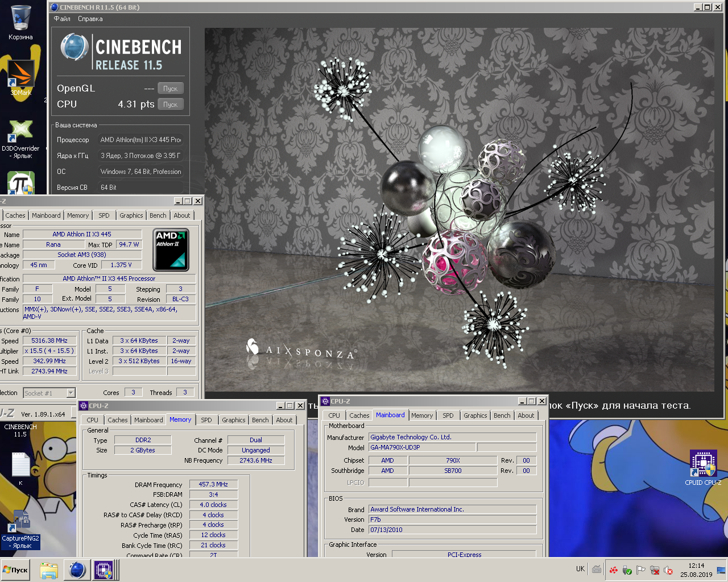Click the Code Name value Rana
728x582 pixels.
pos(53,244)
